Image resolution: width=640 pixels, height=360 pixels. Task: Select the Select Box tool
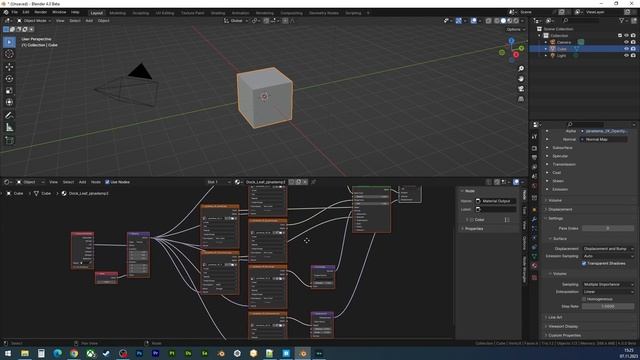[x=9, y=42]
